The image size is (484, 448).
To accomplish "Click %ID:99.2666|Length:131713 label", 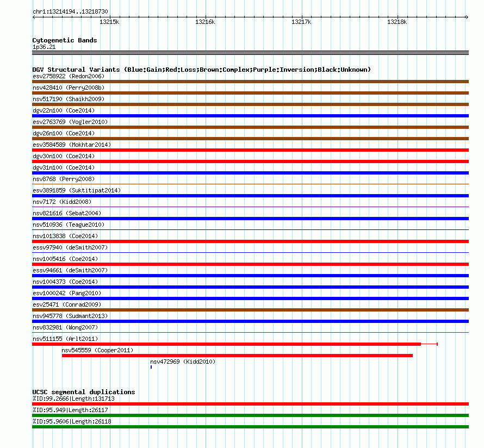I will tap(73, 399).
